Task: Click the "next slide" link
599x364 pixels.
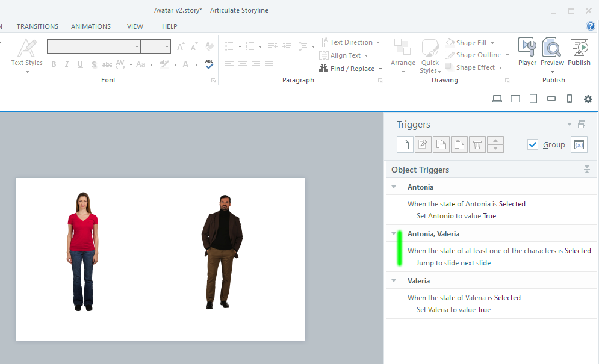Action: click(476, 263)
